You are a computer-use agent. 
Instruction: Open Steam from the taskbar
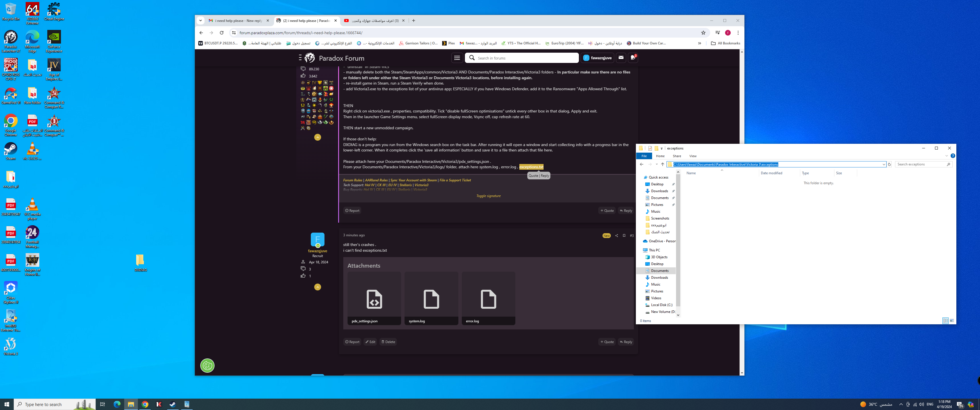(x=173, y=404)
